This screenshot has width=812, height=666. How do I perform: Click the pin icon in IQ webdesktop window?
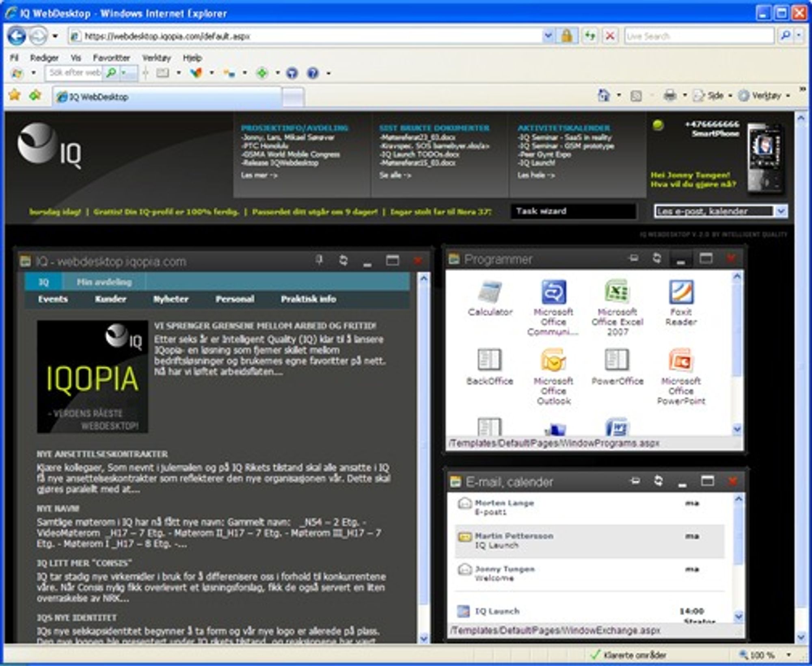coord(320,260)
